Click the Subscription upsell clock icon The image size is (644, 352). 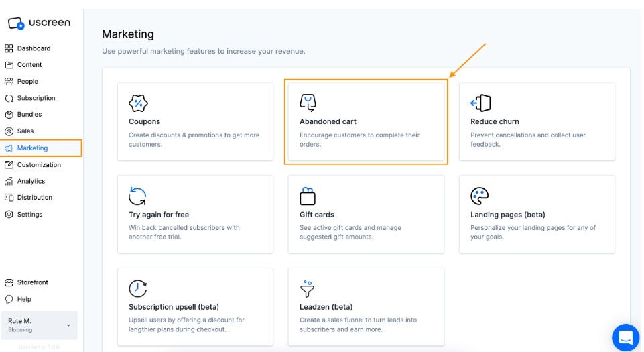click(138, 288)
